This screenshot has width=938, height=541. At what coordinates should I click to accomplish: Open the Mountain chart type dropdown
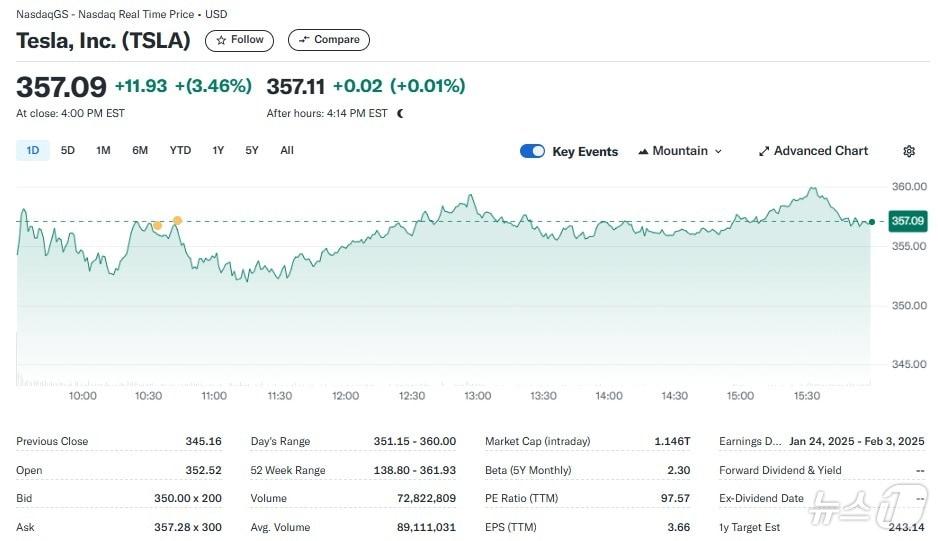[x=680, y=151]
